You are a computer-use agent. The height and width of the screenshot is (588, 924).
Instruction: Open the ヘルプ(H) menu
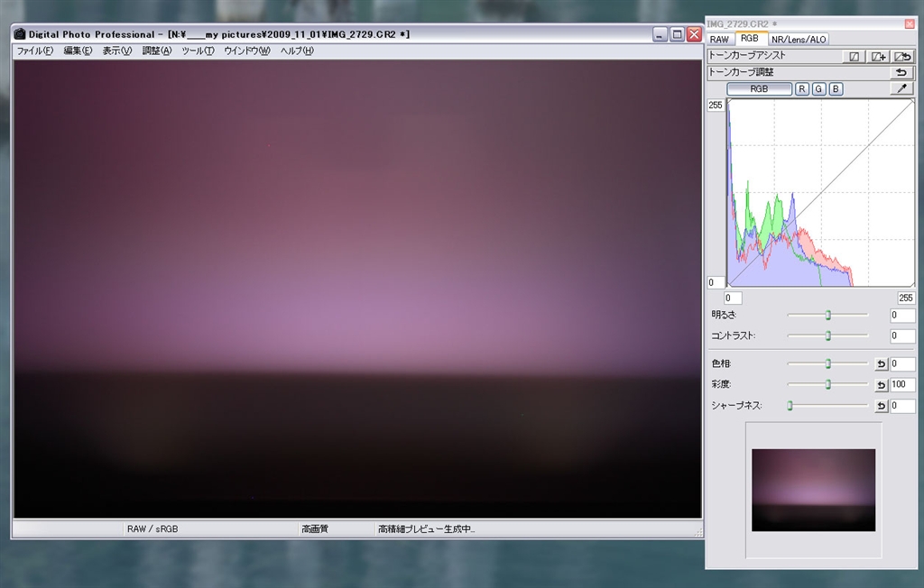(x=297, y=51)
